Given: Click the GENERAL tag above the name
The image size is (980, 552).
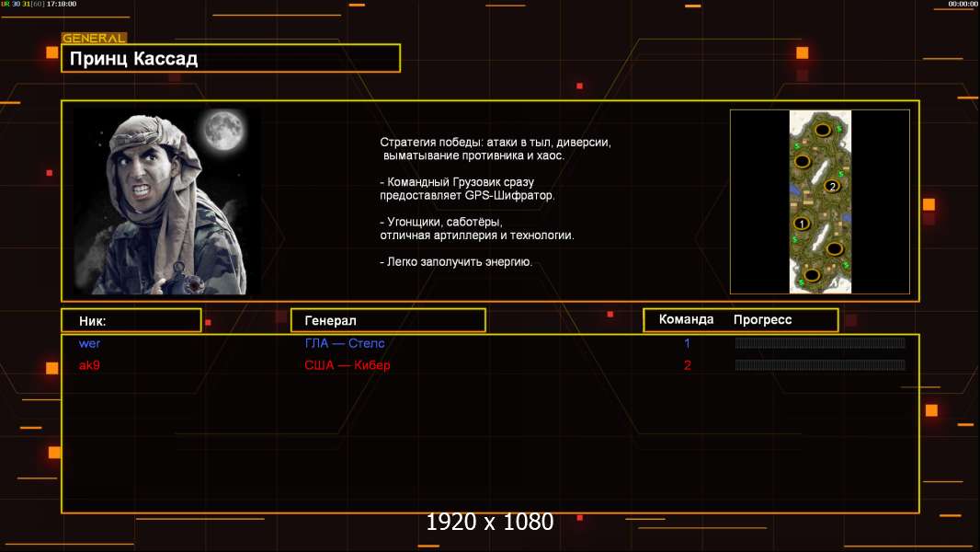Looking at the screenshot, I should (x=94, y=38).
